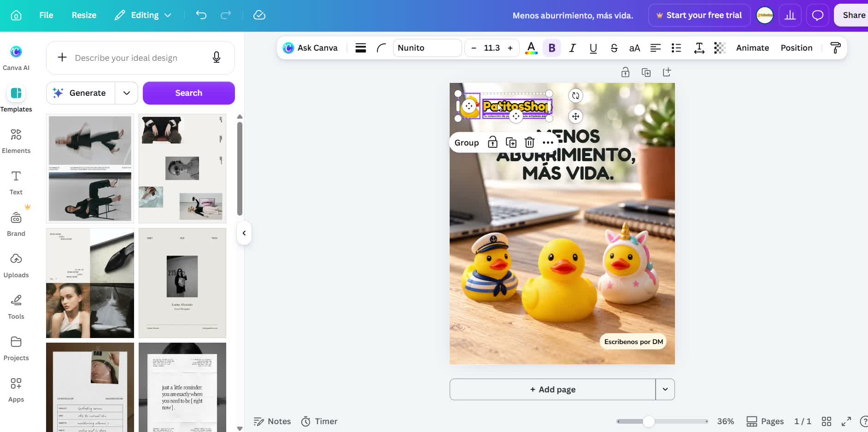Open more options for selected group
The height and width of the screenshot is (432, 868).
tap(548, 142)
